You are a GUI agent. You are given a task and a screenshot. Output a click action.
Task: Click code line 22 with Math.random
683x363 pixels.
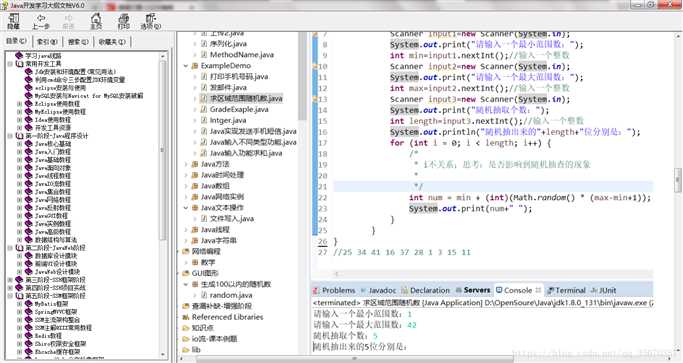click(530, 197)
